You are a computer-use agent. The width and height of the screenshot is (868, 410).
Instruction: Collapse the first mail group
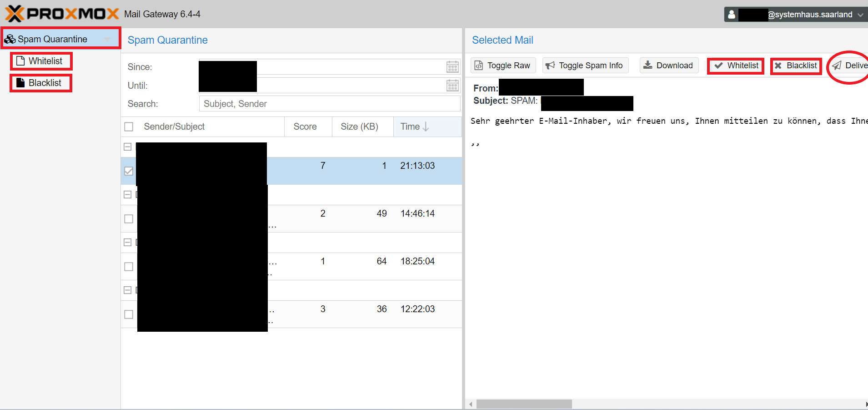pos(128,147)
